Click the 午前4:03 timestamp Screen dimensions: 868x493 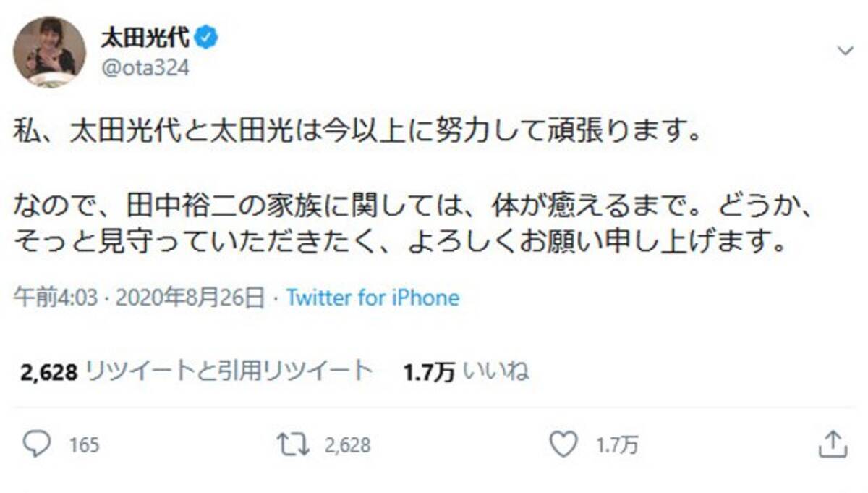pyautogui.click(x=55, y=298)
